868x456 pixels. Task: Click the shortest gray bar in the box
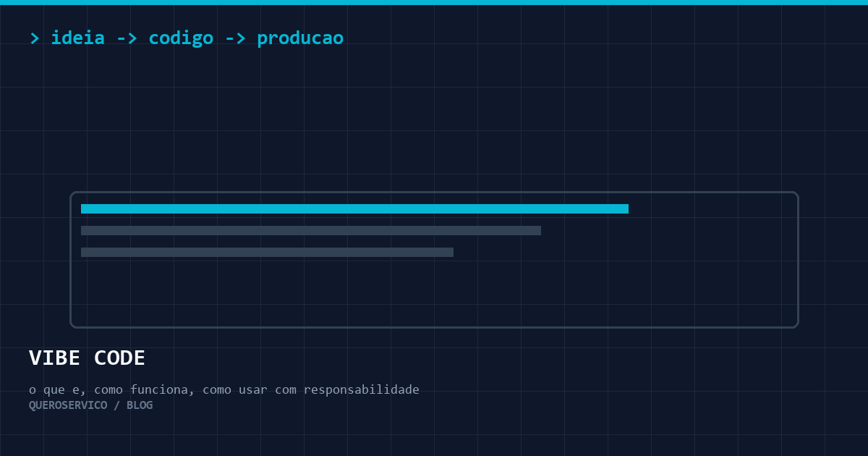click(x=267, y=252)
